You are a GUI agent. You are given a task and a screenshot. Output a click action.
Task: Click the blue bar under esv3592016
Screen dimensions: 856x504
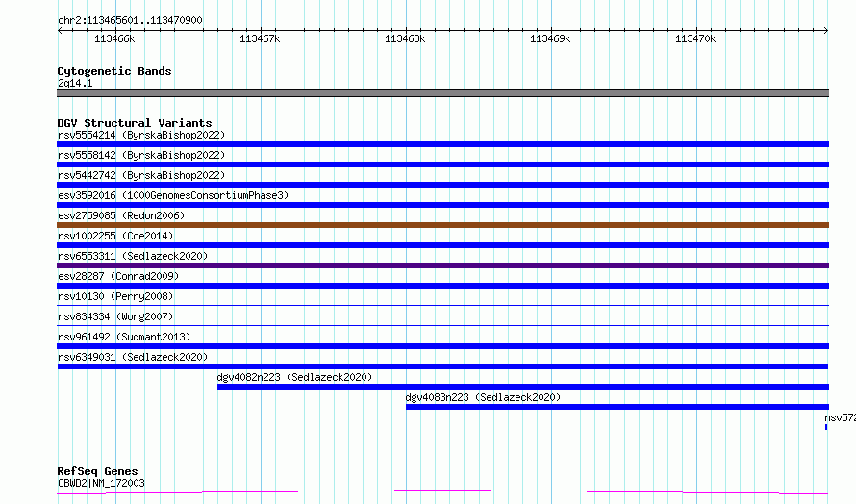[x=442, y=205]
